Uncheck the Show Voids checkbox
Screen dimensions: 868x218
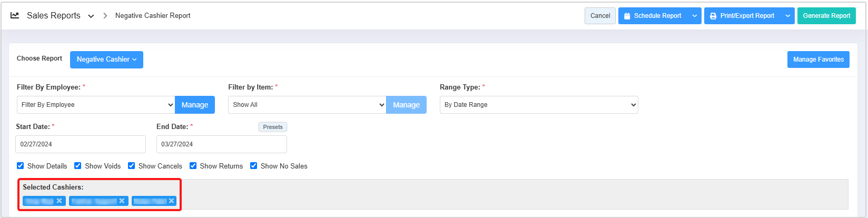(x=78, y=165)
